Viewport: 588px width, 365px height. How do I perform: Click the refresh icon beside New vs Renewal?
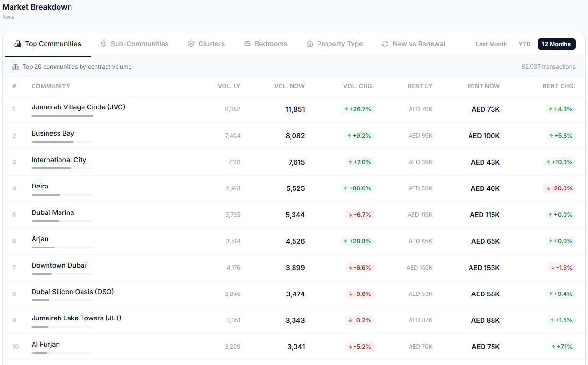pyautogui.click(x=385, y=44)
